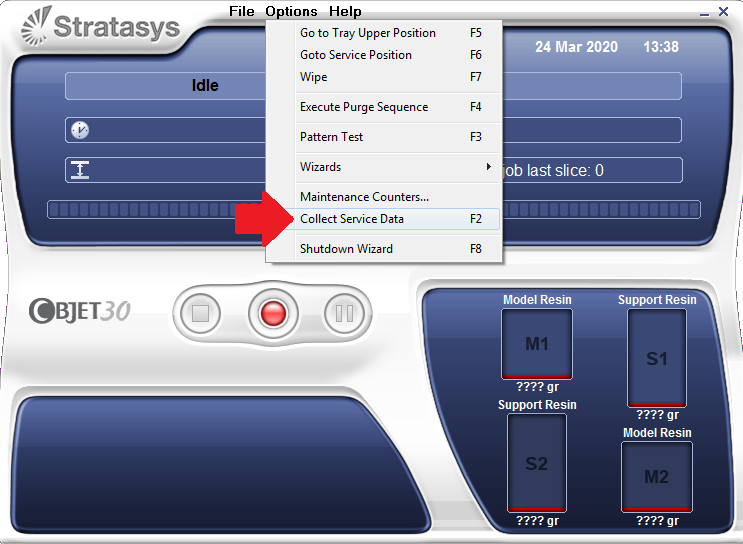Close the Stratasys window
Screen dimensions: 743x544
[723, 11]
